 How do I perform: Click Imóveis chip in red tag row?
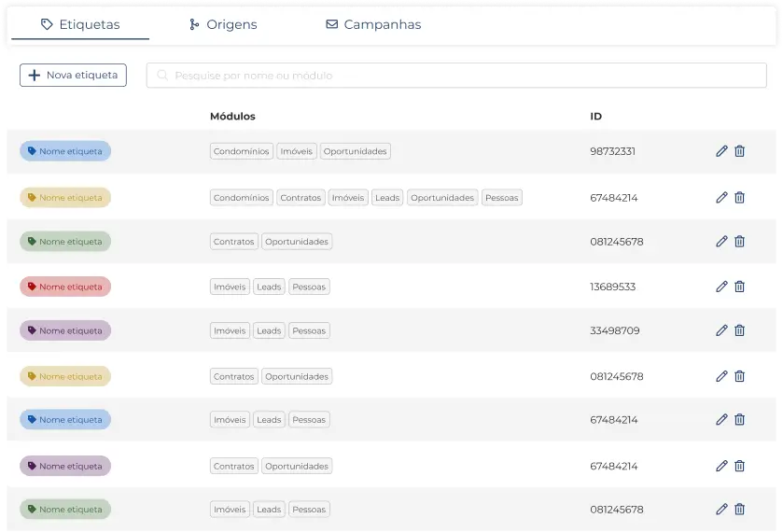point(230,287)
